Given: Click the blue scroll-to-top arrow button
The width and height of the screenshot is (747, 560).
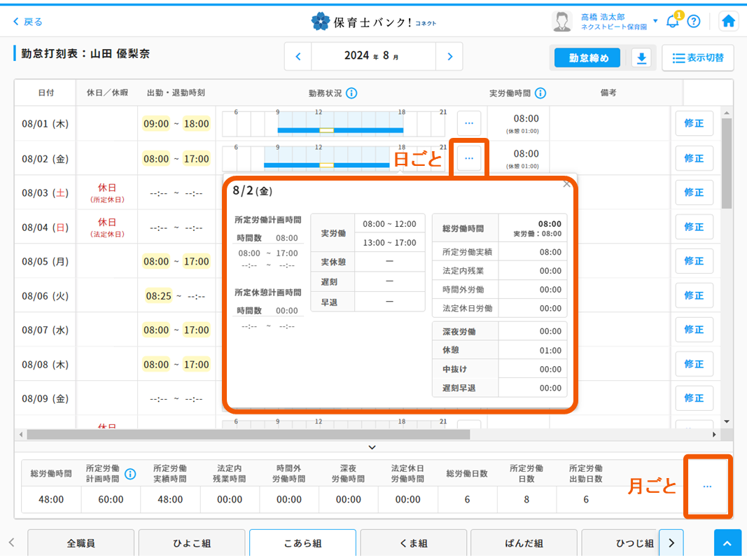Looking at the screenshot, I should coord(727,542).
